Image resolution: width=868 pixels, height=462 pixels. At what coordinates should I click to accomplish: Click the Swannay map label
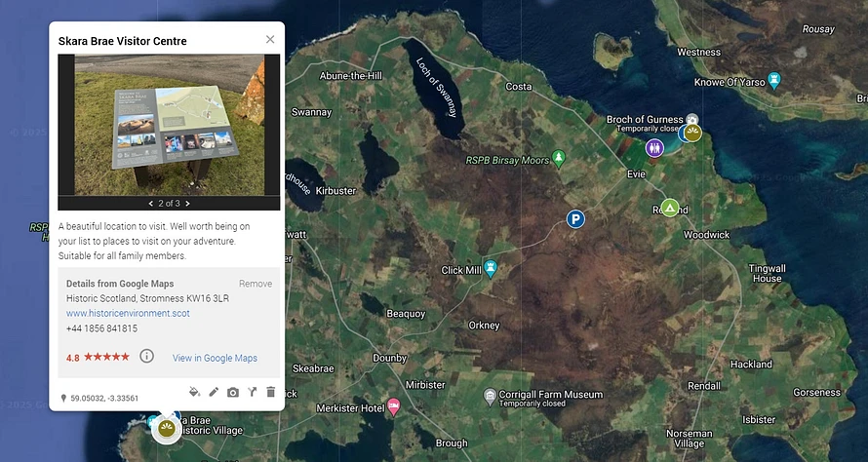(312, 112)
